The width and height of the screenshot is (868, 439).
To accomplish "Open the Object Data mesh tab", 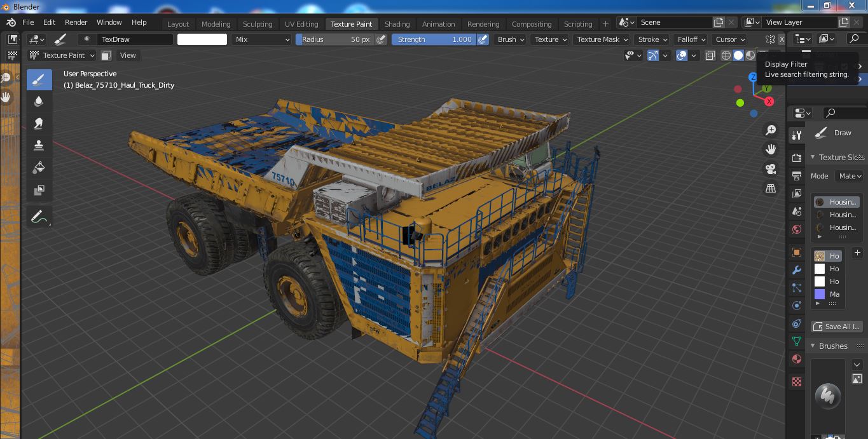I will (x=796, y=341).
